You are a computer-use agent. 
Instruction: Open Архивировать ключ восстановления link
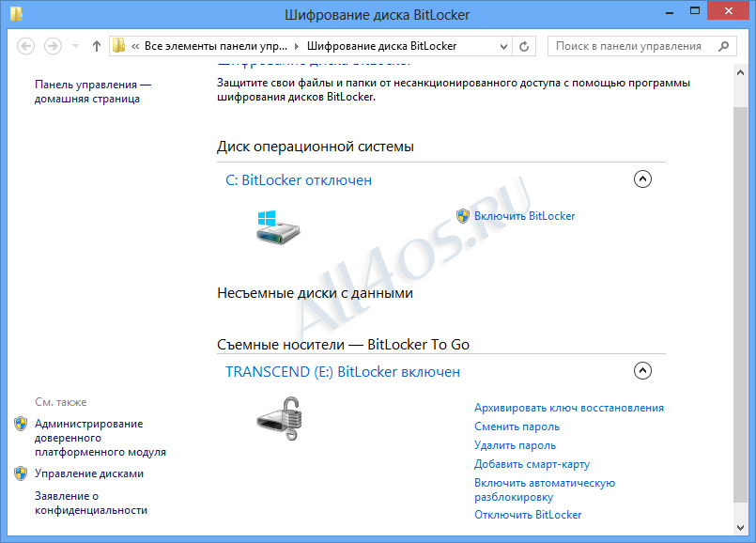coord(569,408)
